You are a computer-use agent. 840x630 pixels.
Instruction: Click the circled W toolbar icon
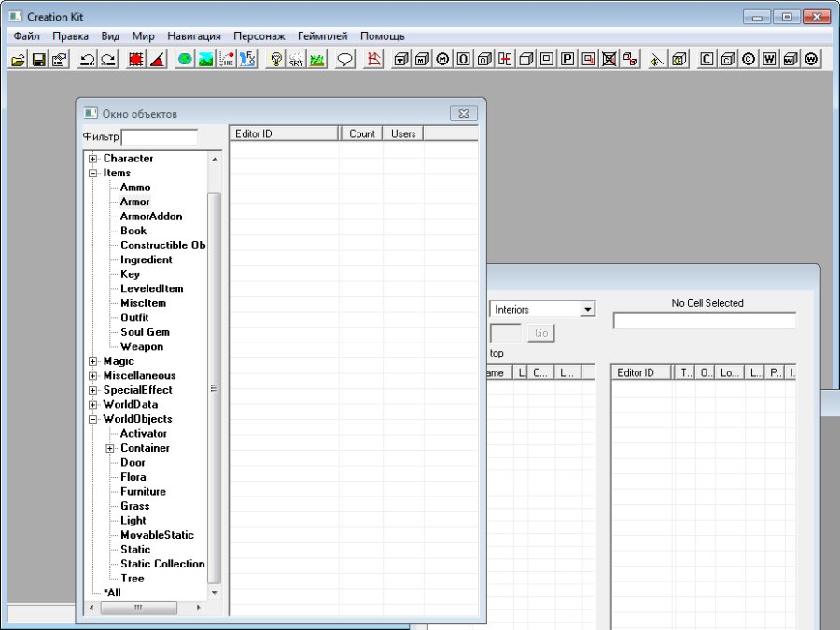(811, 59)
